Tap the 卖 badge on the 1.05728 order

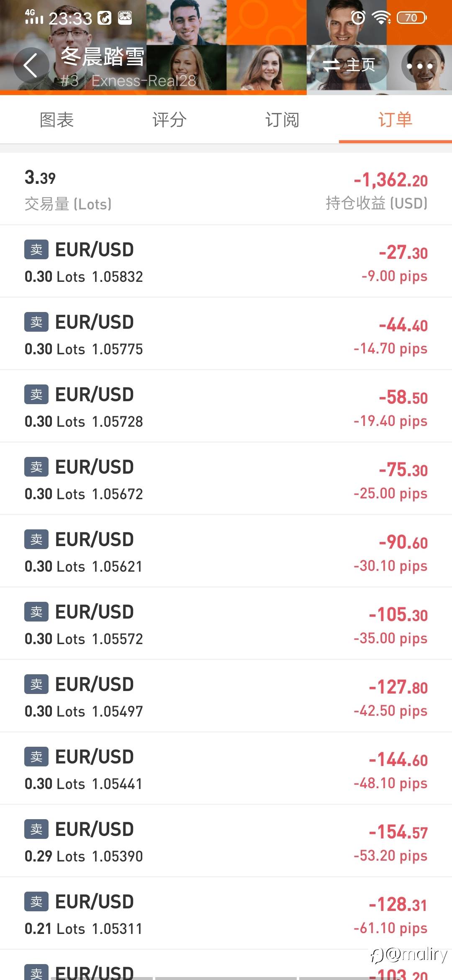pos(36,395)
